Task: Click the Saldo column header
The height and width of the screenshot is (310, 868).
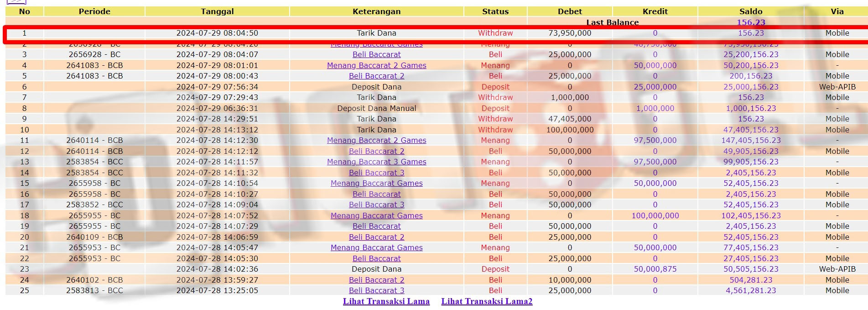Action: pos(750,11)
